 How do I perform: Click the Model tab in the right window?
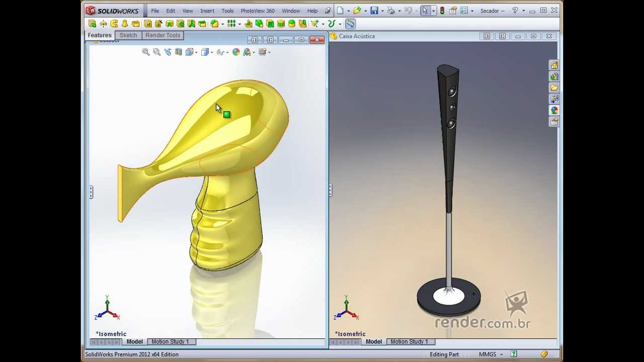(373, 342)
